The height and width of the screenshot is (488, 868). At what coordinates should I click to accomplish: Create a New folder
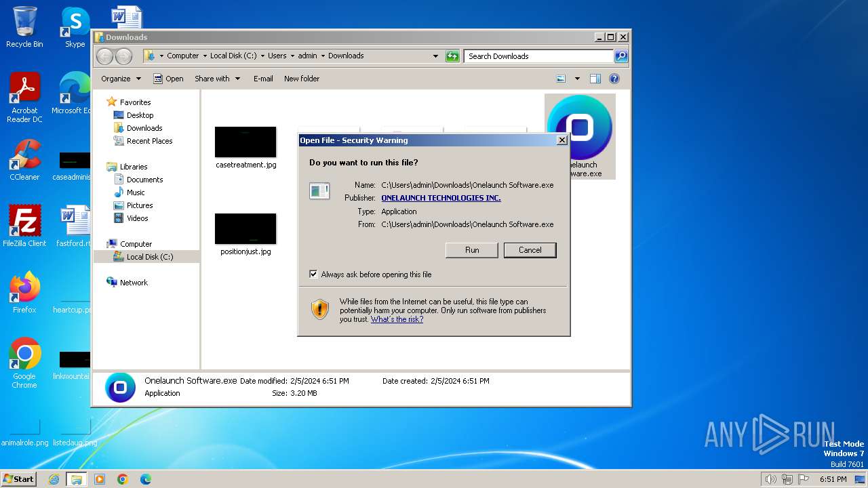302,79
